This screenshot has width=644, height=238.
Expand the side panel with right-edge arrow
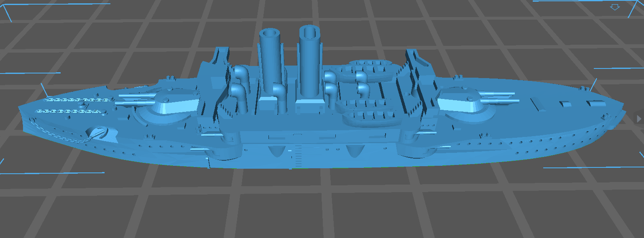click(639, 119)
